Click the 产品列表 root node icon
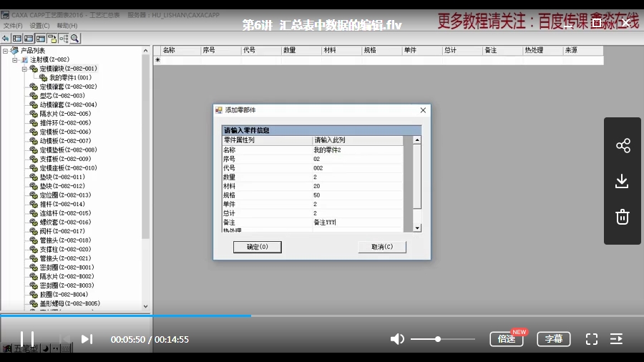Viewport: 644px width, 362px height. click(15, 51)
